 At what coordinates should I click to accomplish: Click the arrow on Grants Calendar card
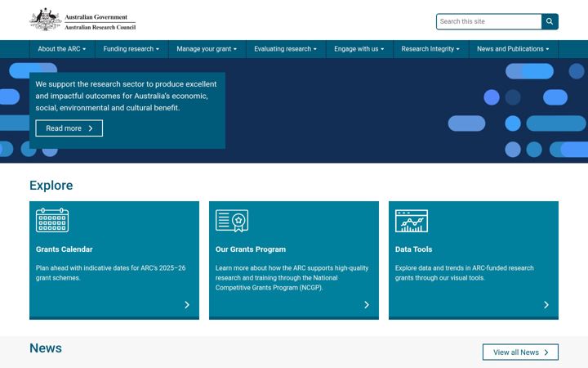point(187,305)
